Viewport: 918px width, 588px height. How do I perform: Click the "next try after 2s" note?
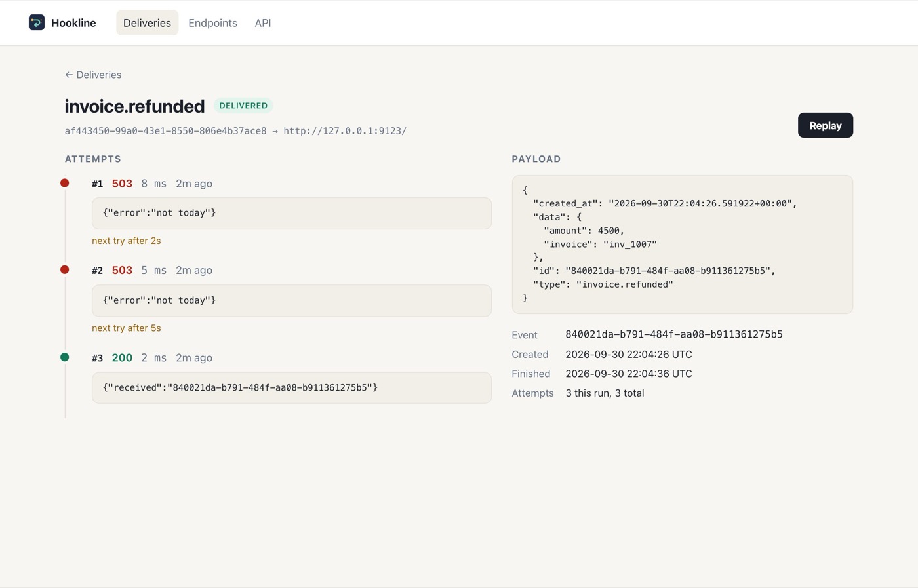(x=127, y=241)
